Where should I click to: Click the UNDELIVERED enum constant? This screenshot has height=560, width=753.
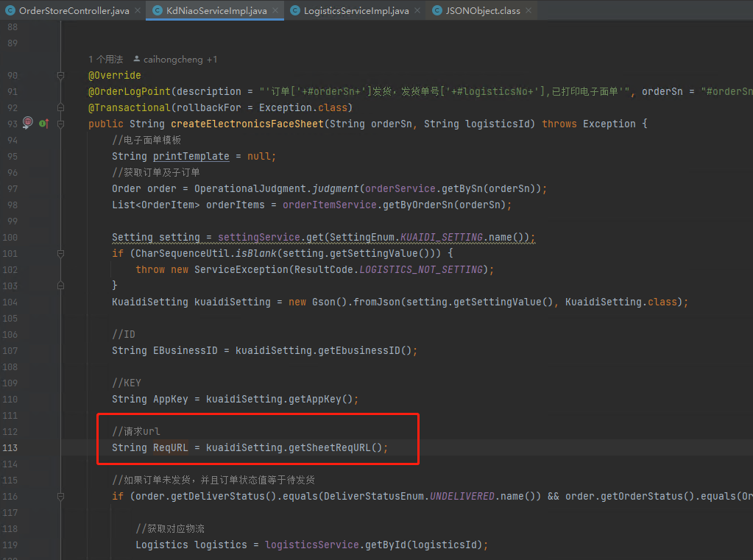pyautogui.click(x=462, y=496)
